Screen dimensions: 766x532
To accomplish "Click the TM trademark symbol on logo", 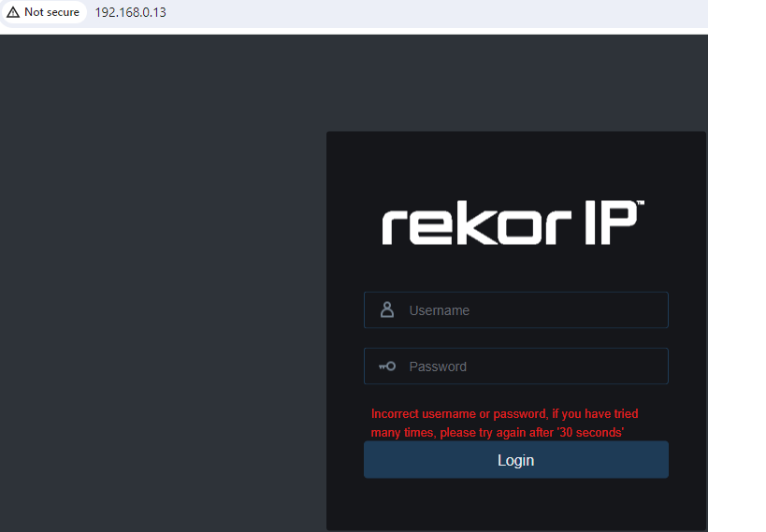I will point(641,203).
